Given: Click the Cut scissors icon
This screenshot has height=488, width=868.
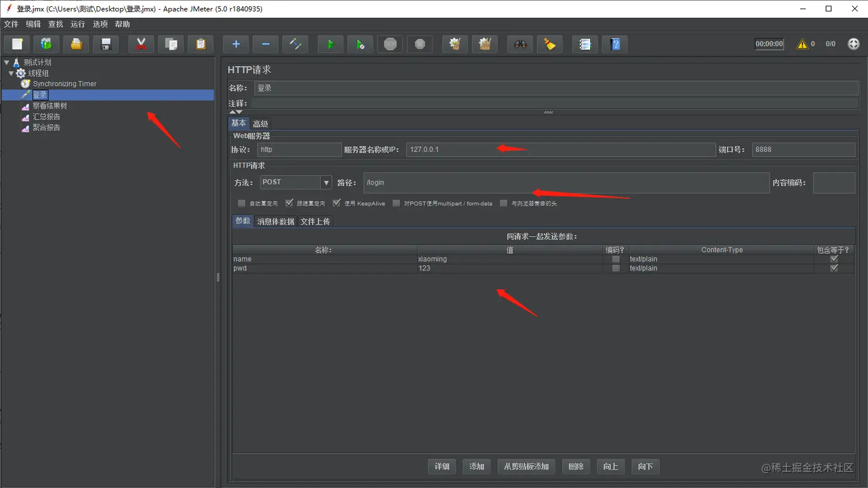Looking at the screenshot, I should pyautogui.click(x=141, y=44).
